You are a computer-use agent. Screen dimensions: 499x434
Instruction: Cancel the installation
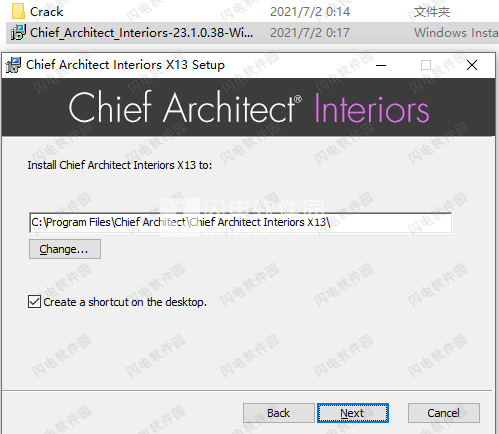pyautogui.click(x=444, y=413)
